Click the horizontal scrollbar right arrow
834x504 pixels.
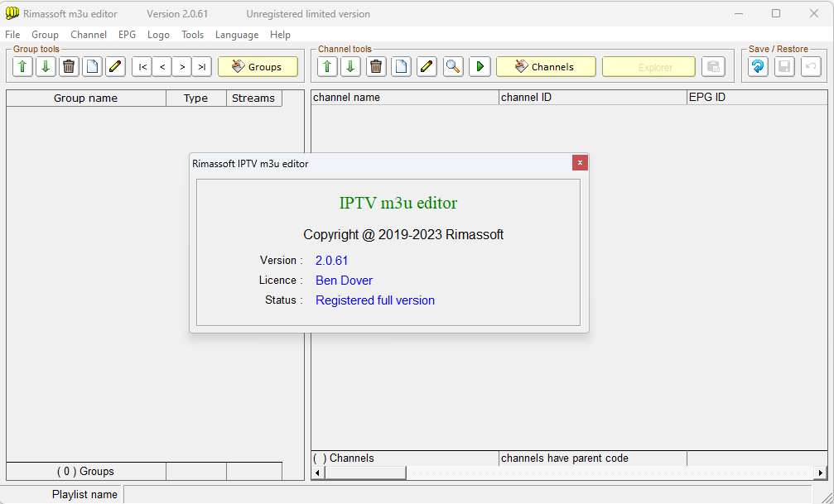pos(820,473)
